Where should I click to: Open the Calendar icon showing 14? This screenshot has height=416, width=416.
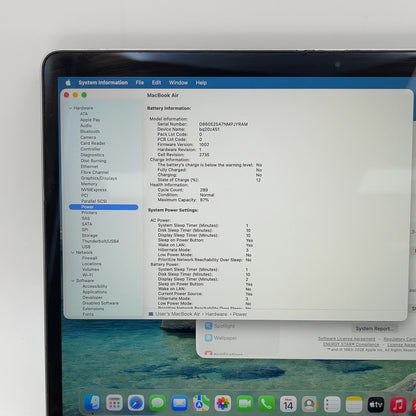[x=288, y=404]
